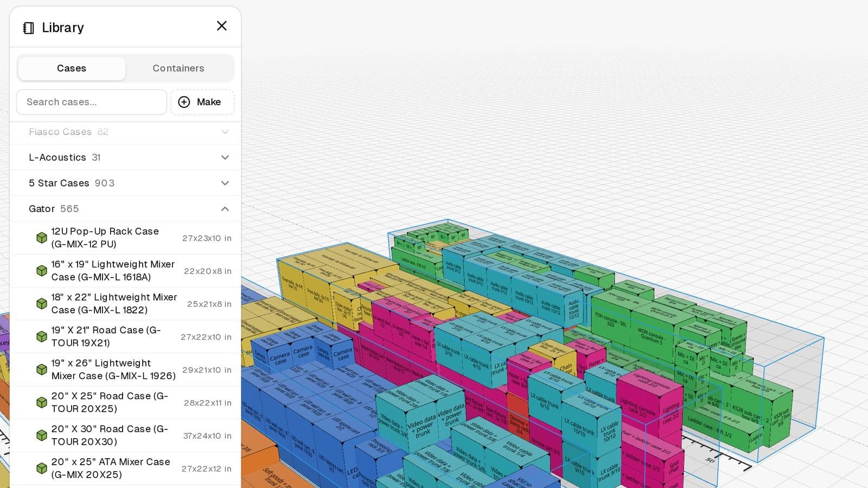Select 12U Pop-Up Rack Case (G-MIX-12 PU)
The width and height of the screenshot is (868, 488).
(125, 237)
